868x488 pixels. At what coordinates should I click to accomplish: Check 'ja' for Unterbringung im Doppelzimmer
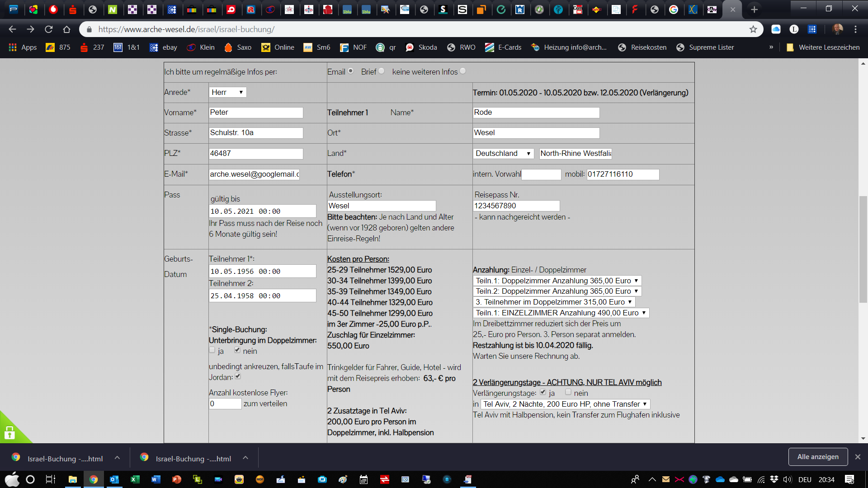point(212,350)
